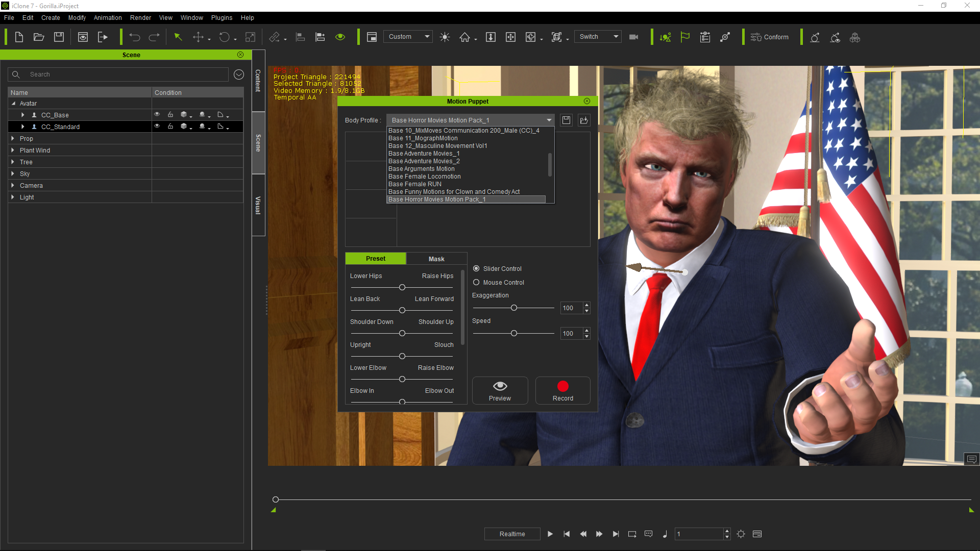Viewport: 980px width, 551px height.
Task: Expand the Prop tree item
Action: click(13, 138)
